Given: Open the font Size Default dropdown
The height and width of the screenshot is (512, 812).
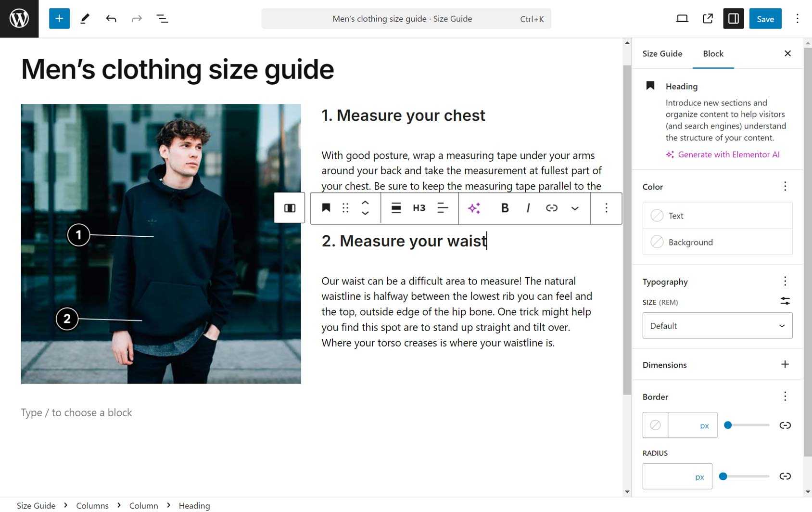Looking at the screenshot, I should pyautogui.click(x=717, y=326).
